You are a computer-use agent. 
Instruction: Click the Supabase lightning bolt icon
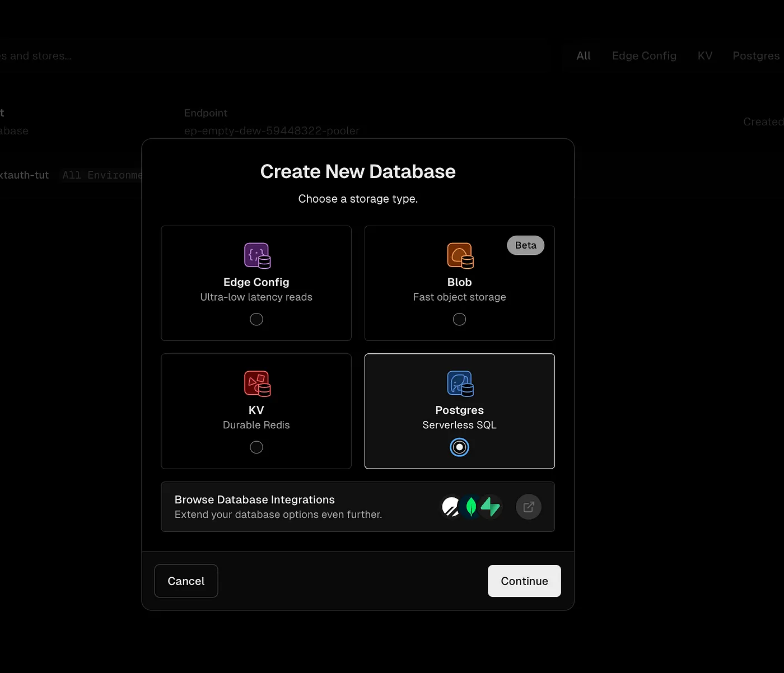click(491, 507)
